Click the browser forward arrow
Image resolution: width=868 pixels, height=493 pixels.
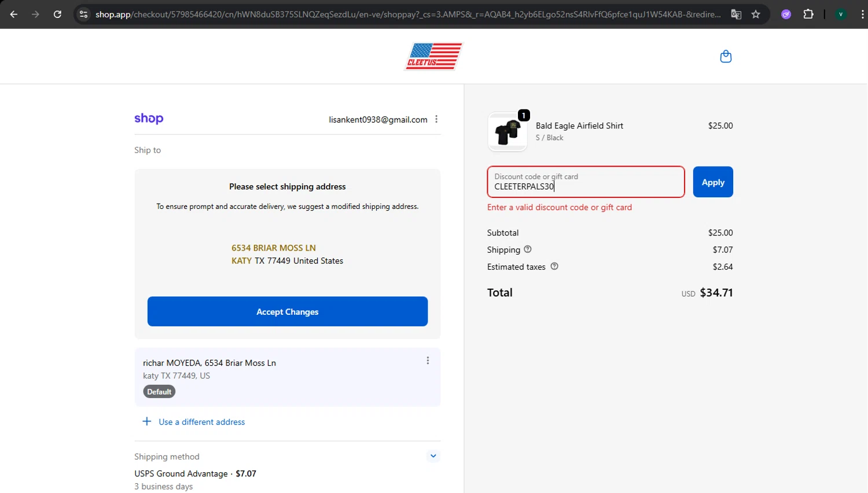point(35,14)
